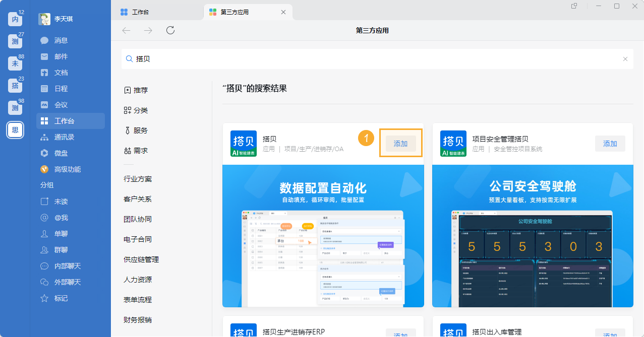Refresh the 第三方应用 page
Viewport: 644px width, 337px height.
170,30
